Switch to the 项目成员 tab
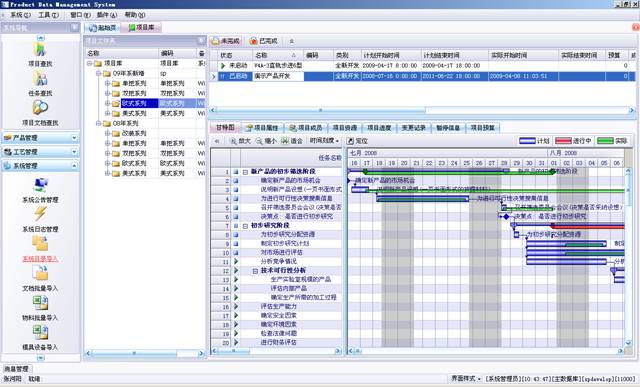This screenshot has width=640, height=387. click(x=306, y=128)
